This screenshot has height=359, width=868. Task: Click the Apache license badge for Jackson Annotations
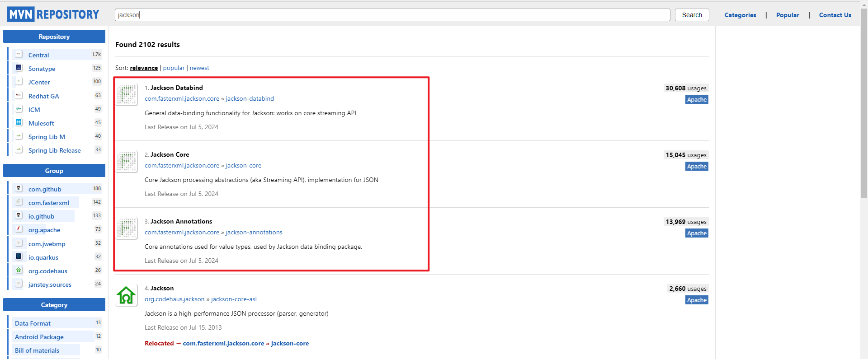(697, 233)
